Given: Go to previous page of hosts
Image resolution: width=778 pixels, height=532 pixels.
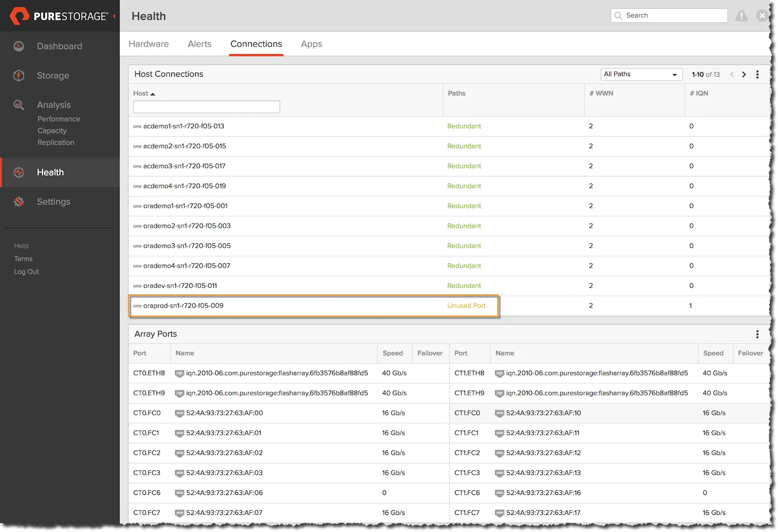Looking at the screenshot, I should pos(732,74).
